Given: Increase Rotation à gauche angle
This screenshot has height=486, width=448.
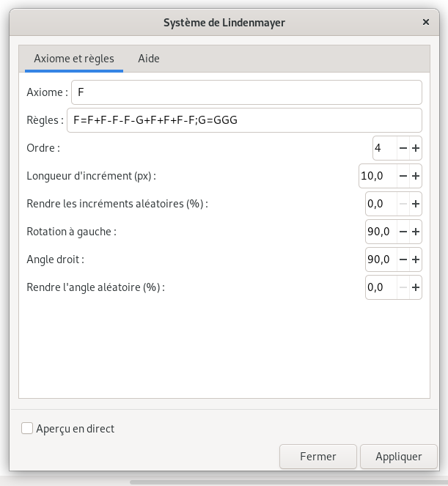Looking at the screenshot, I should (x=416, y=232).
